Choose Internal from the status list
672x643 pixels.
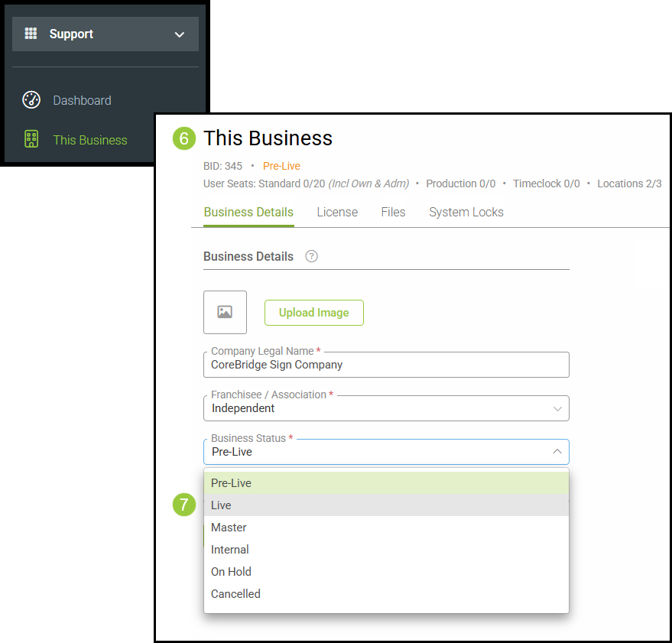point(386,550)
